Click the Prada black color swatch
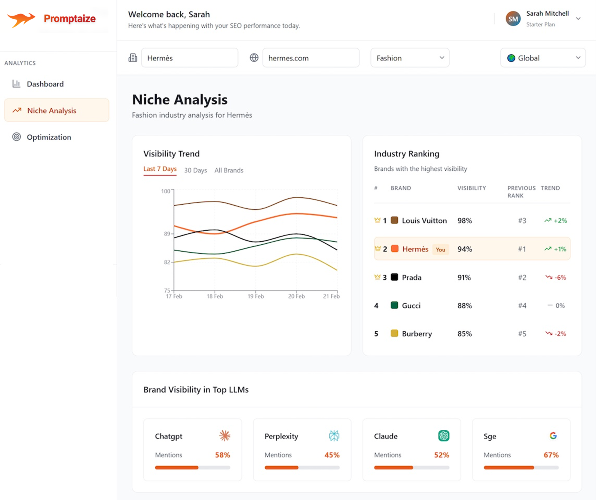 395,277
